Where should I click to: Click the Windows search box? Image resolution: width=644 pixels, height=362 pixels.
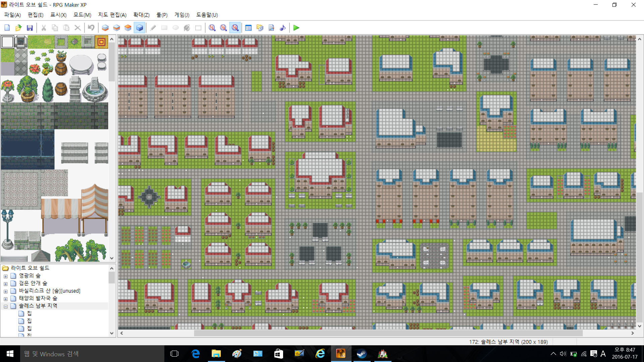[92, 354]
